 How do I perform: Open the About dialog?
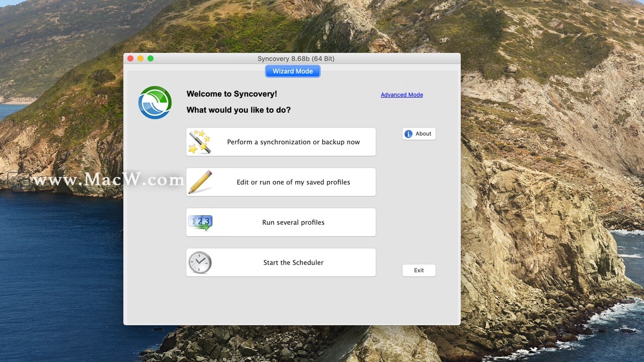pyautogui.click(x=419, y=134)
